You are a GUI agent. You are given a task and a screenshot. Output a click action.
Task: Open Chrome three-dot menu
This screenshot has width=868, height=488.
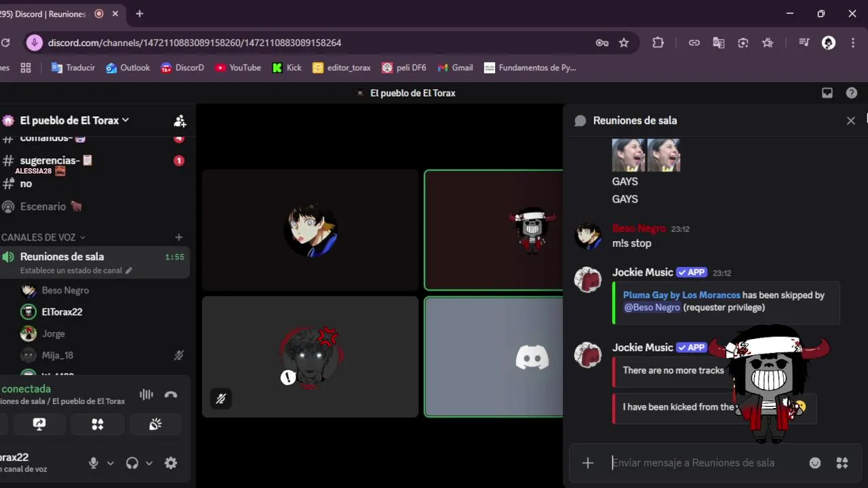point(852,43)
